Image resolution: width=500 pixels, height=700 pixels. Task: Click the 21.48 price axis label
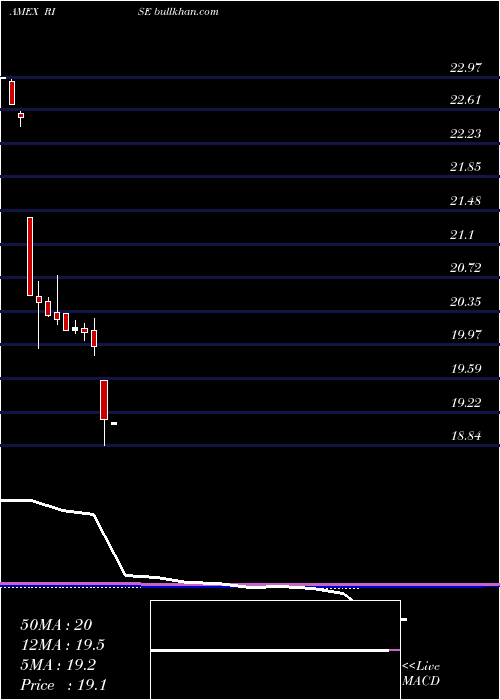[x=466, y=201]
